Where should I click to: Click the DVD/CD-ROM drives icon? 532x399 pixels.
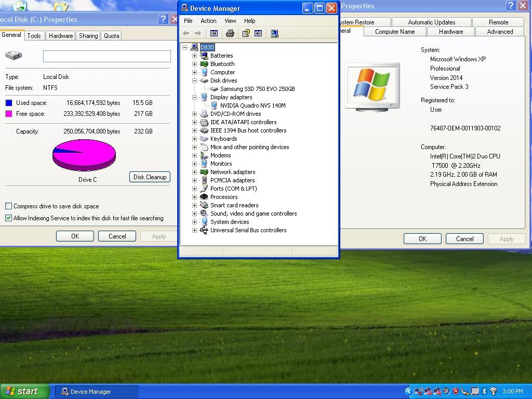[x=204, y=114]
